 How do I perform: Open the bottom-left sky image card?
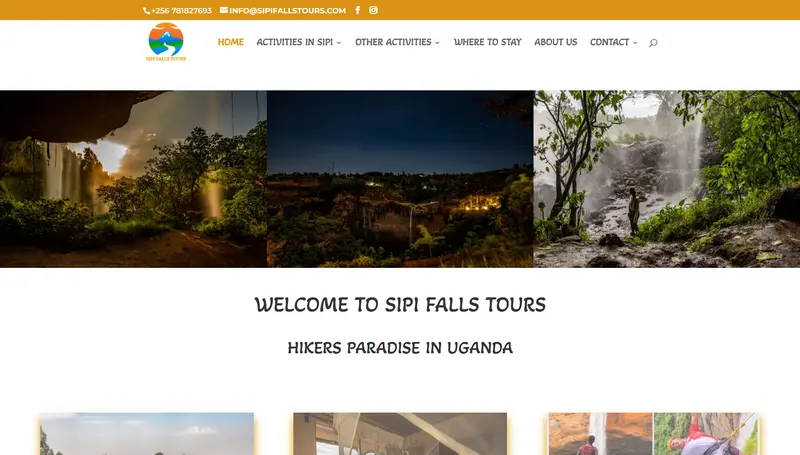[x=147, y=434]
